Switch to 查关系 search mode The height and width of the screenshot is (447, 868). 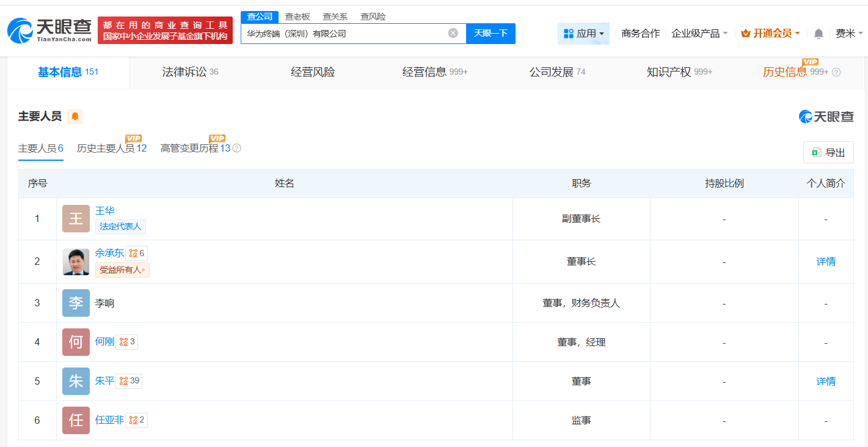click(335, 17)
